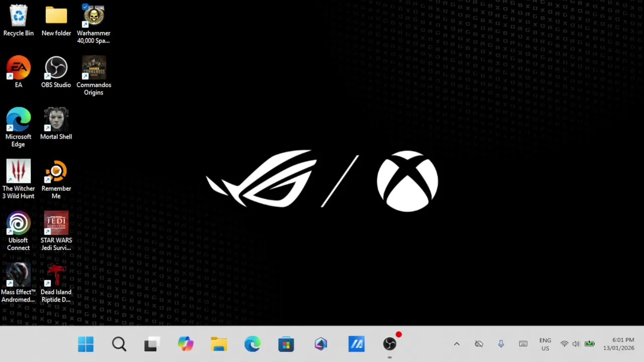
Task: Open the clock and date panel
Action: [x=619, y=344]
